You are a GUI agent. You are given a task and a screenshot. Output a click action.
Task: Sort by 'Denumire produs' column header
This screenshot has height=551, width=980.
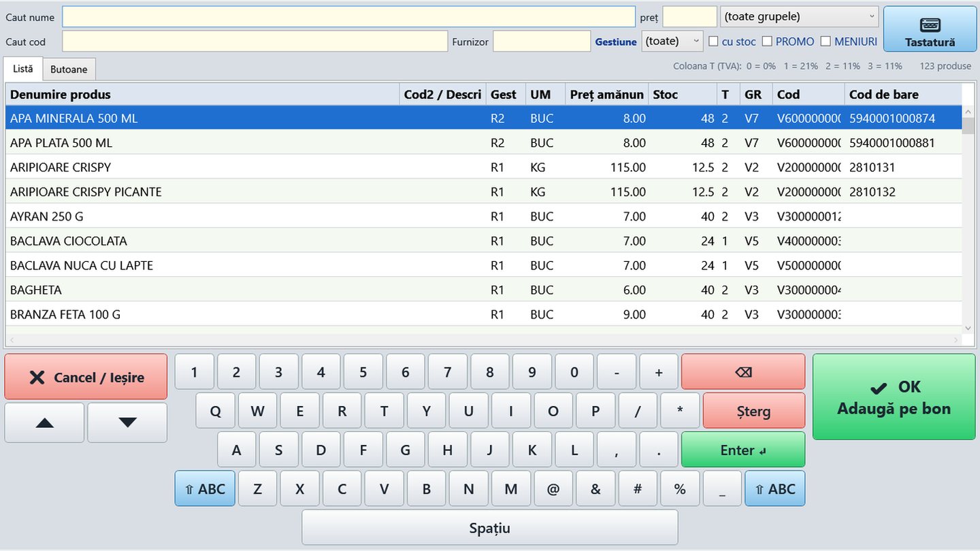pyautogui.click(x=203, y=95)
